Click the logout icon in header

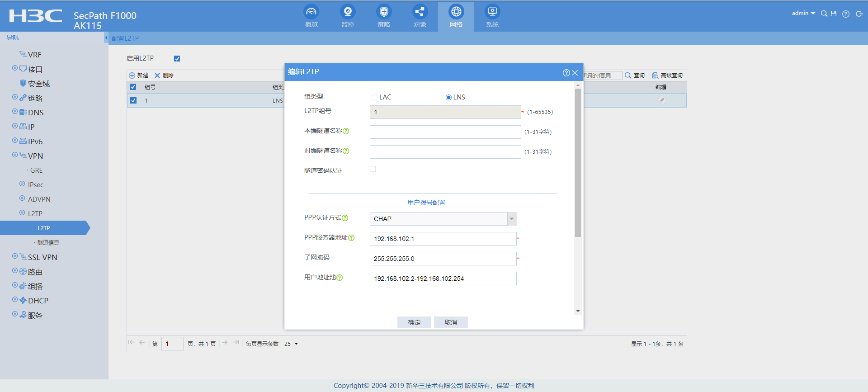point(859,14)
